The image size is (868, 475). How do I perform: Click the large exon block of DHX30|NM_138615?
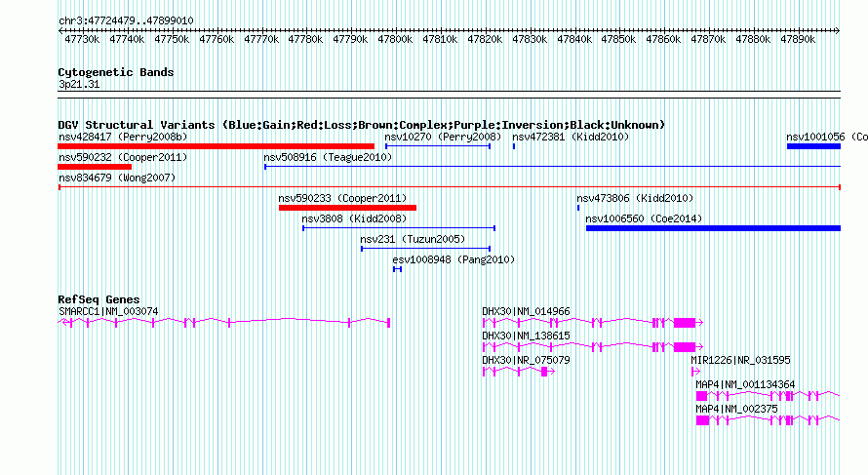click(x=685, y=347)
